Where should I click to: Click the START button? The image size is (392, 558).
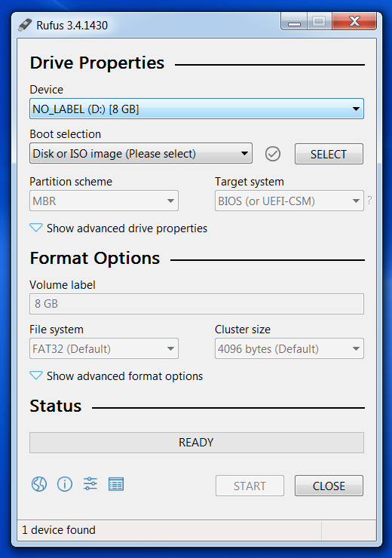tap(250, 486)
